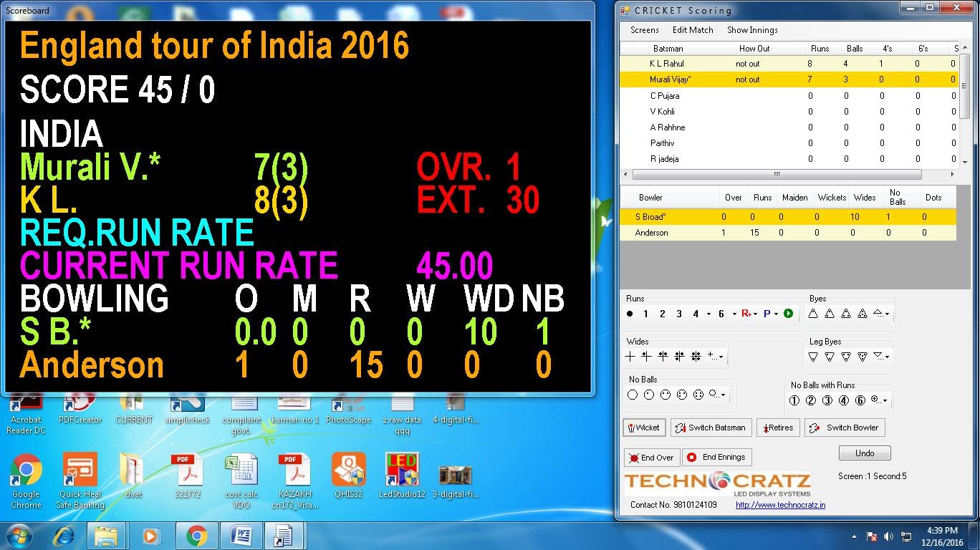Score a six in Runs group
This screenshot has width=980, height=550.
pyautogui.click(x=721, y=314)
